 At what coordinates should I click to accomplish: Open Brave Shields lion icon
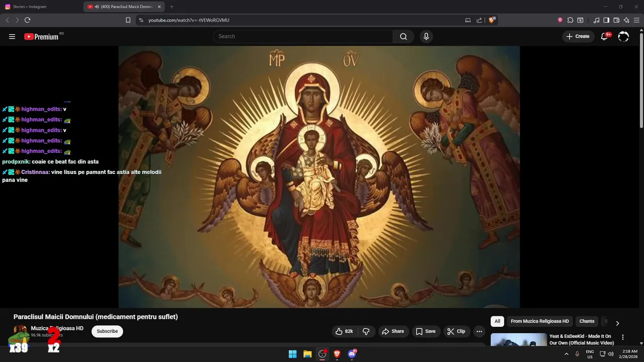[492, 20]
